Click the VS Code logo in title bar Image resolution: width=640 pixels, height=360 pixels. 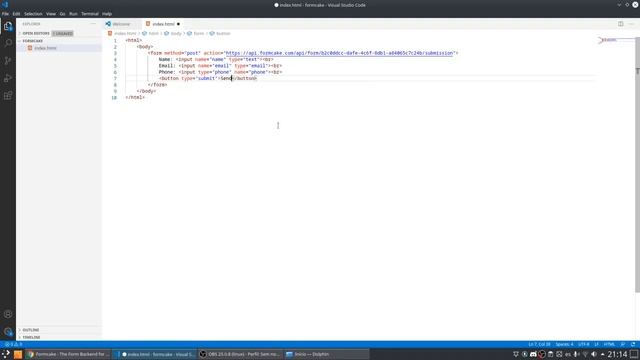(x=5, y=4)
